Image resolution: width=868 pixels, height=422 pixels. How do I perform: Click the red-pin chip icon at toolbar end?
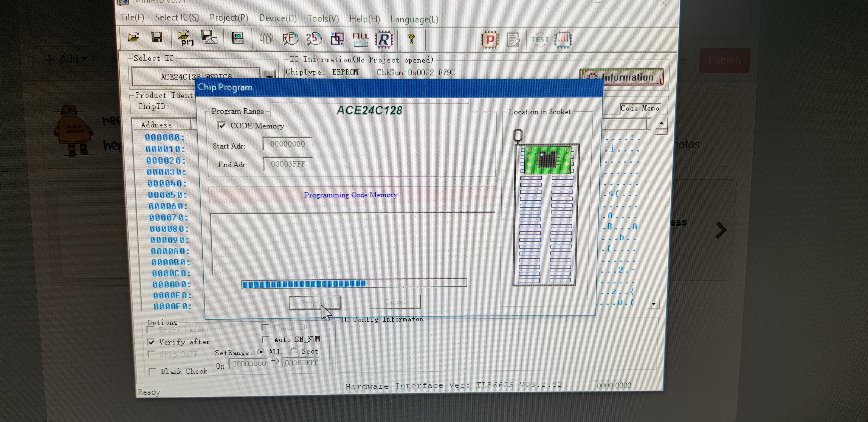[563, 40]
